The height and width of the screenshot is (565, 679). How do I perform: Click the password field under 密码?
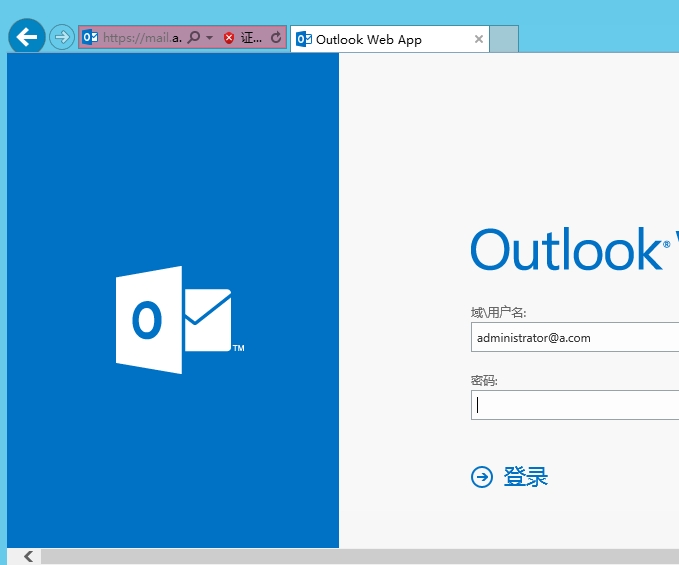[575, 405]
